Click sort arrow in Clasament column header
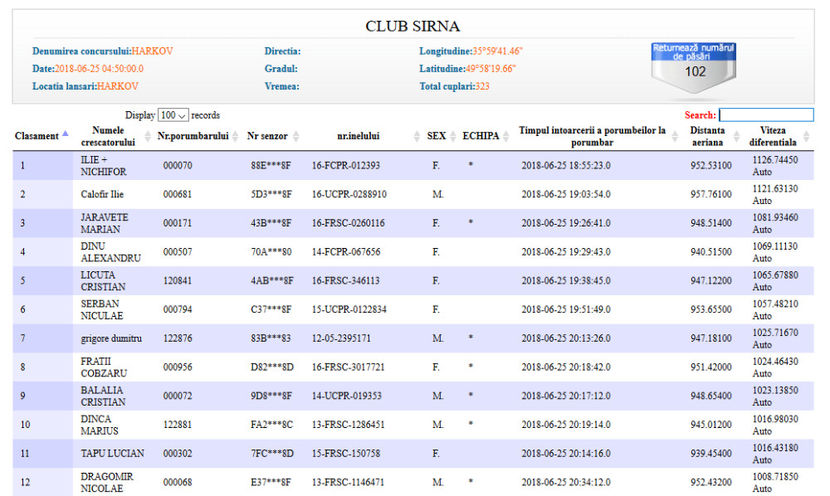Screen dimensions: 830x496 tap(66, 134)
